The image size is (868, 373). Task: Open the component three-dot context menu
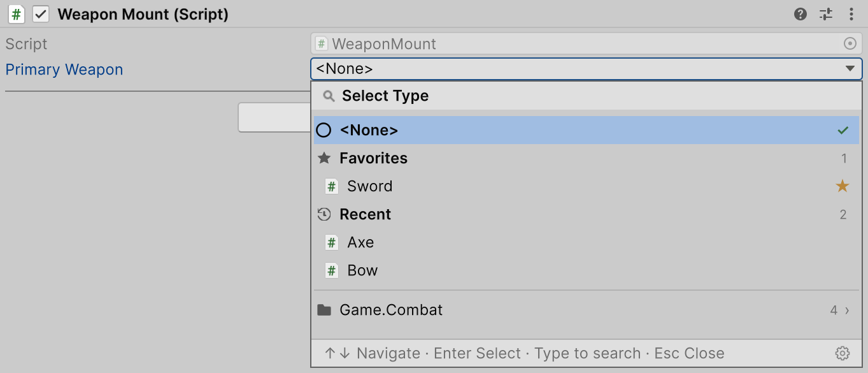[851, 14]
